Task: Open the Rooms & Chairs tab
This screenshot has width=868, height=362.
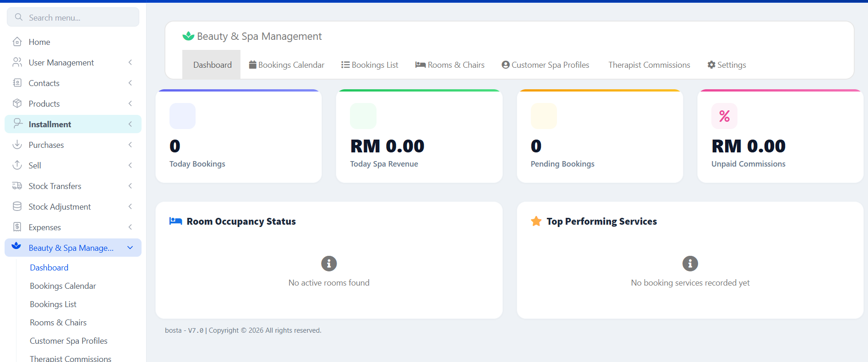Action: click(450, 65)
